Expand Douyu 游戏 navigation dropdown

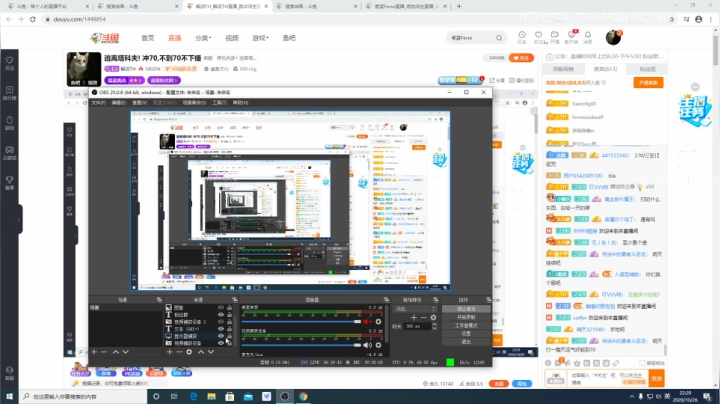(x=260, y=38)
